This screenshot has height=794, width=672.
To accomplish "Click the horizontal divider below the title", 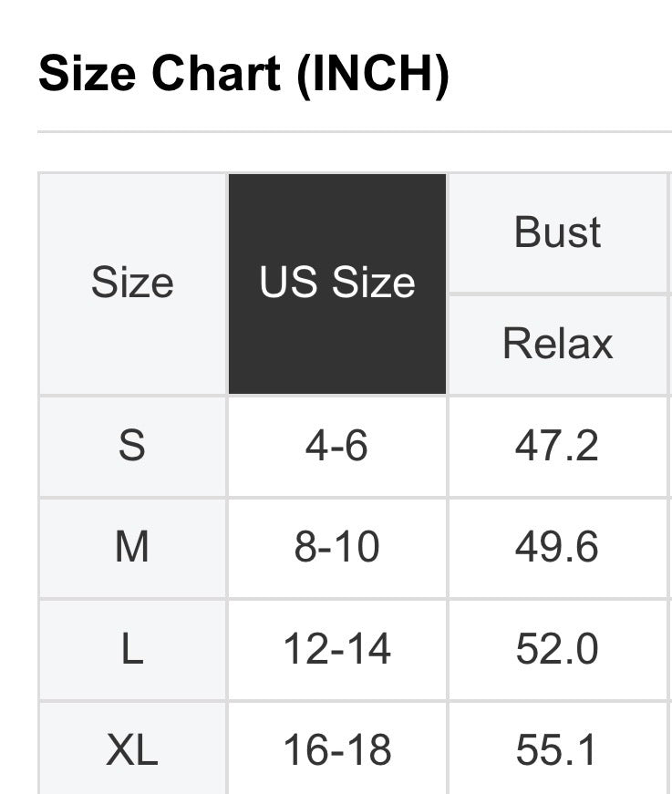I will tap(354, 132).
